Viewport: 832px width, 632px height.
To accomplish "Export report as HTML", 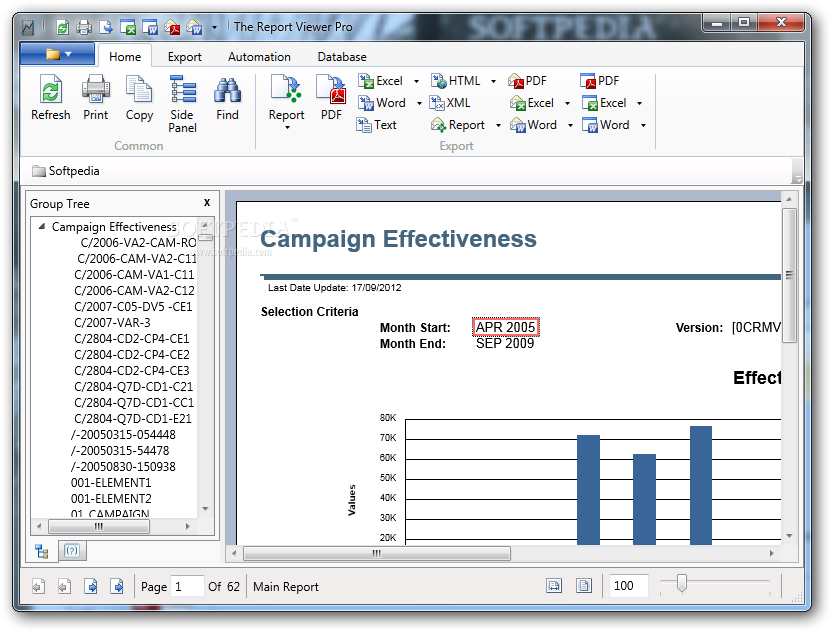I will coord(456,81).
